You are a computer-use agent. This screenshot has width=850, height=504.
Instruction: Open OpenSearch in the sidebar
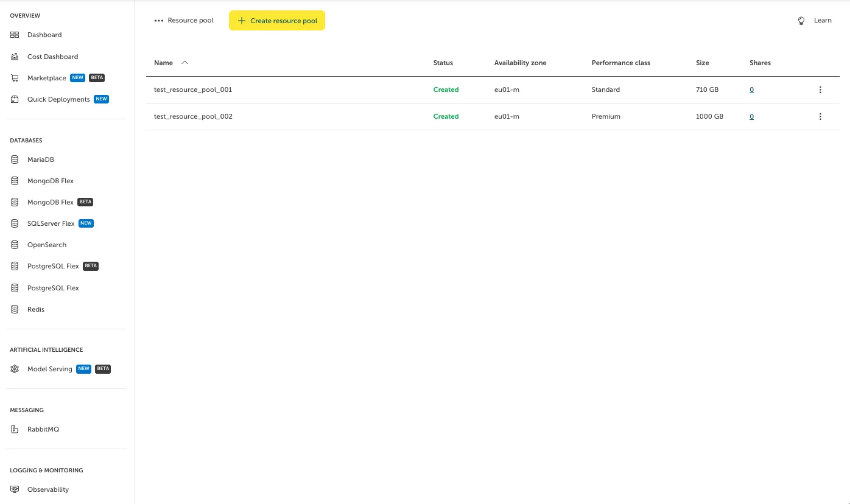point(46,245)
